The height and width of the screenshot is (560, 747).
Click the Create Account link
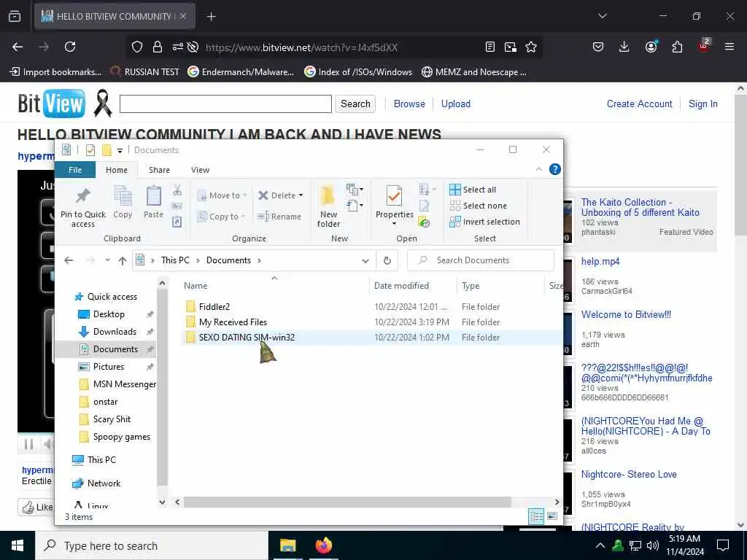639,104
